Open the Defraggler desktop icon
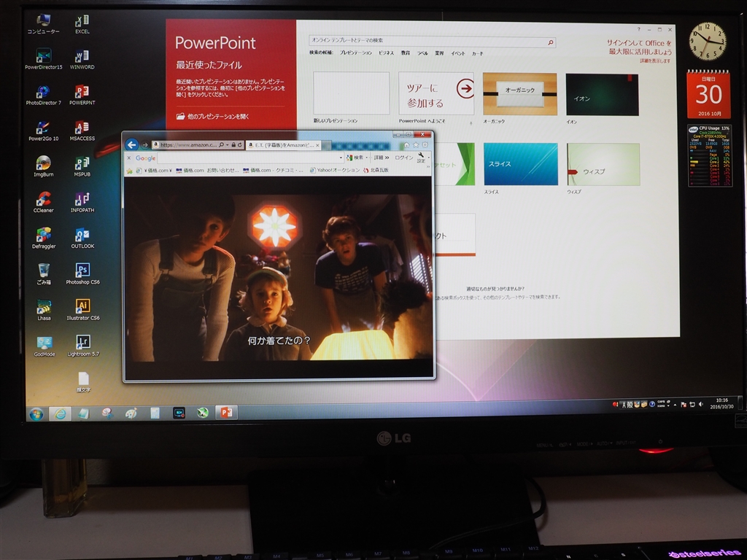 [43, 238]
